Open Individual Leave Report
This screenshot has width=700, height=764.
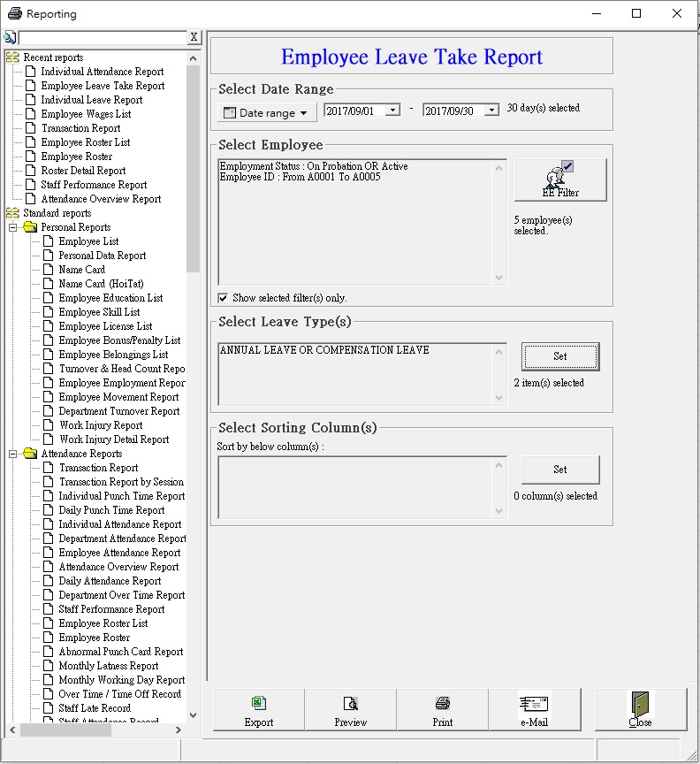click(x=92, y=100)
